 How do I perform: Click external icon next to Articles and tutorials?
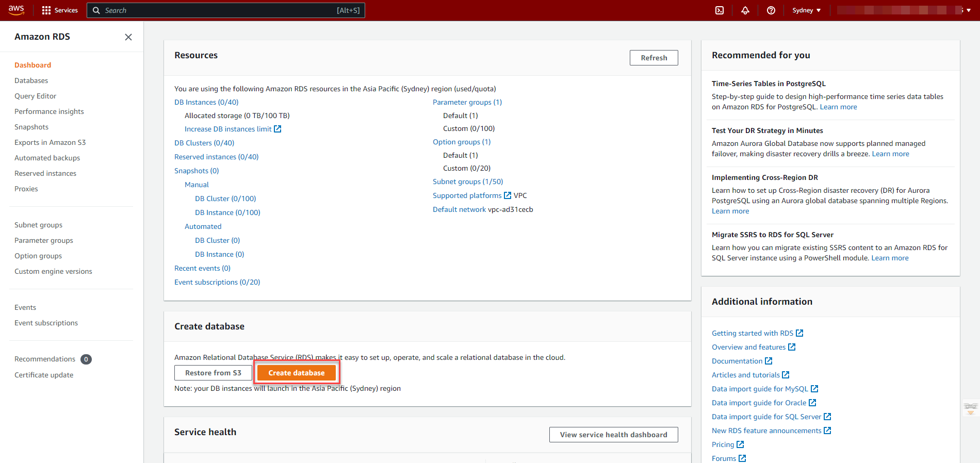(x=786, y=375)
